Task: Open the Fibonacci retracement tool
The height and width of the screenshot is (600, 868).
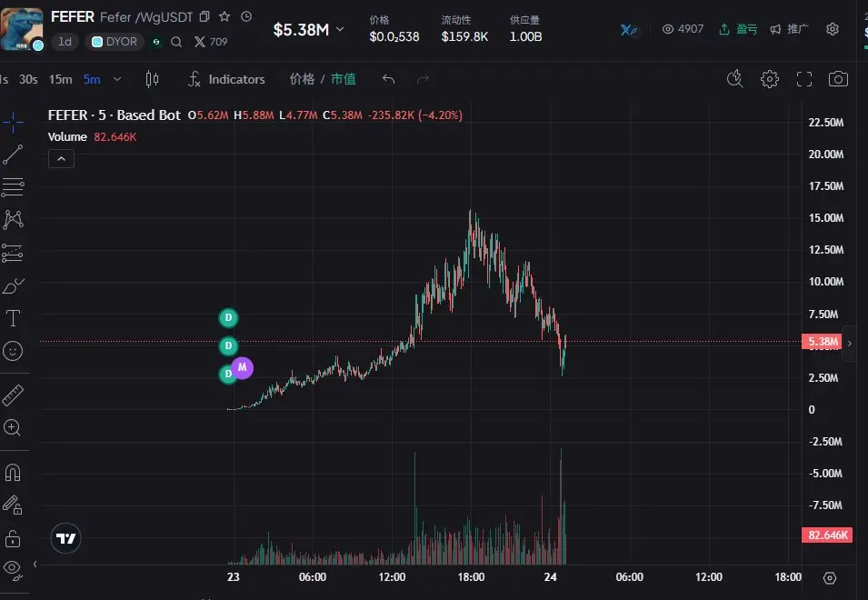Action: coord(13,187)
